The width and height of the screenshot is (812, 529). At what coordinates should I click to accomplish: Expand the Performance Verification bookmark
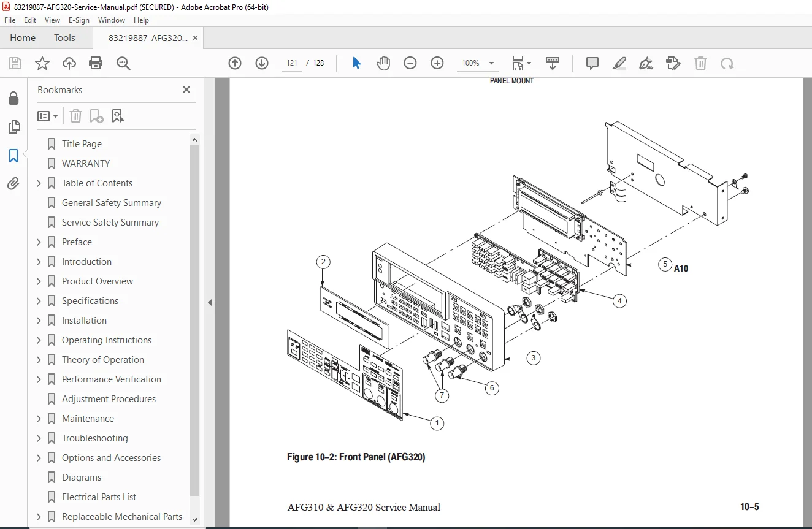coord(39,379)
